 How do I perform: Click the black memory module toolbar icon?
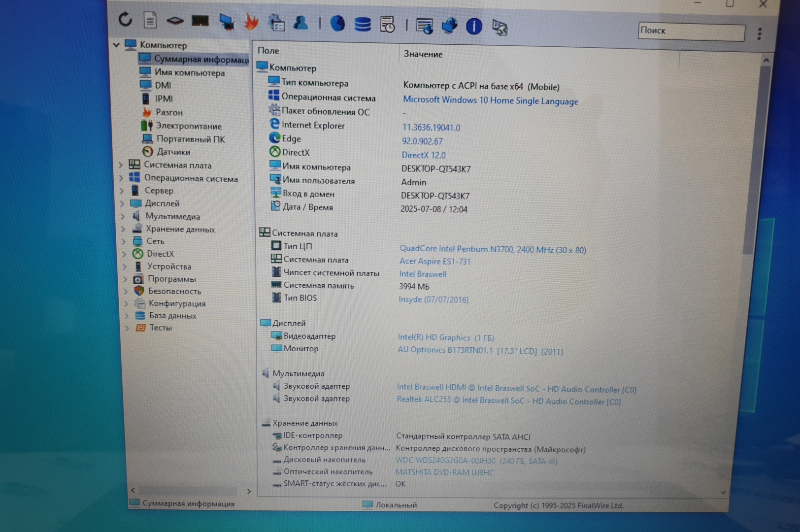pyautogui.click(x=200, y=21)
